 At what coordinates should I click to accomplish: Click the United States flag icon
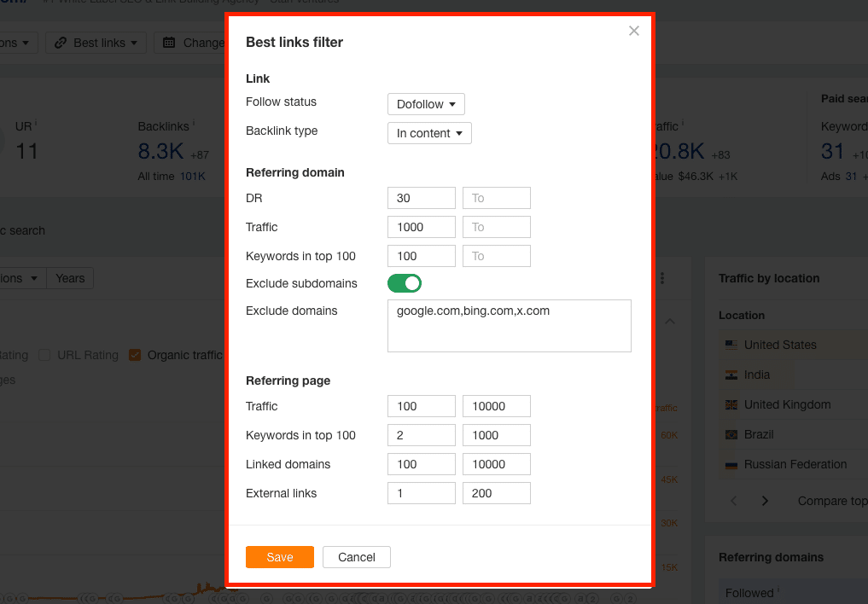click(731, 345)
